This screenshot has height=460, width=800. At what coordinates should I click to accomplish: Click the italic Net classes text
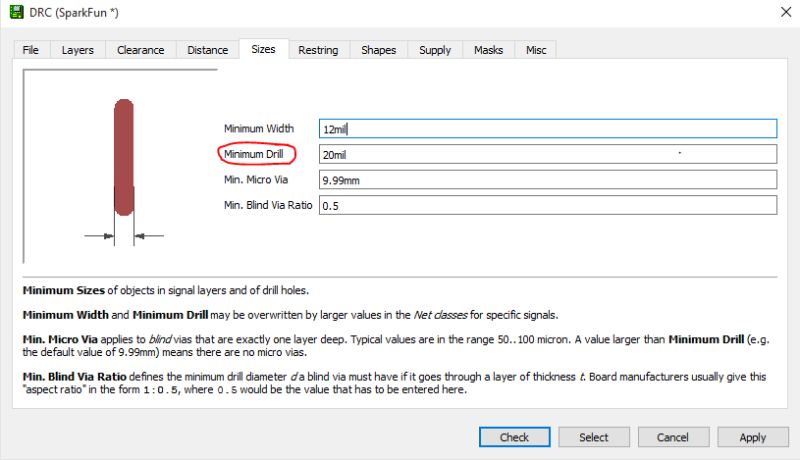pyautogui.click(x=440, y=315)
